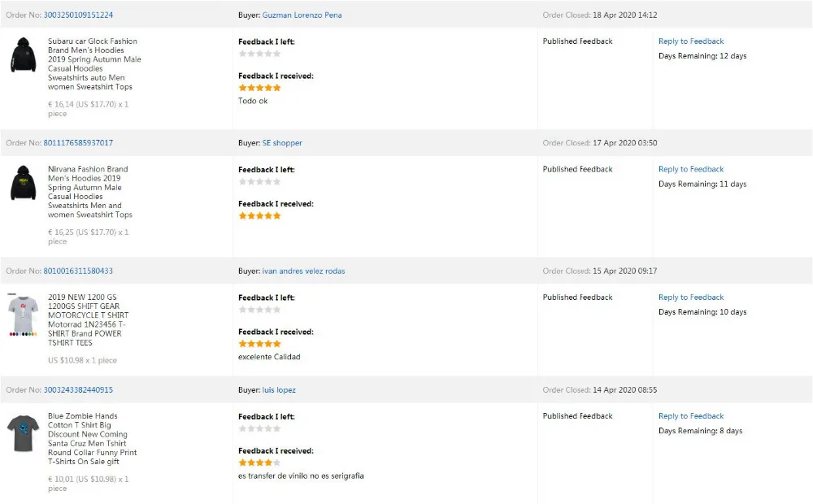Click the gray motorcycle T-shirt thumbnail
The height and width of the screenshot is (504, 813).
pyautogui.click(x=23, y=315)
